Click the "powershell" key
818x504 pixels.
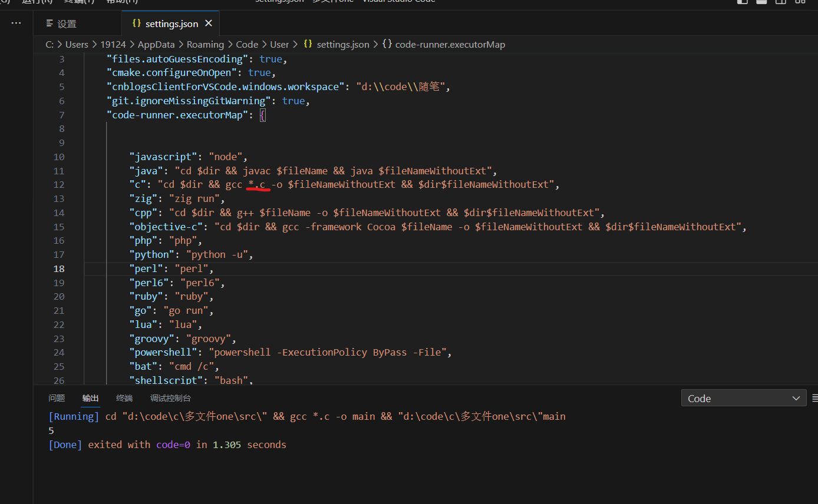click(163, 353)
